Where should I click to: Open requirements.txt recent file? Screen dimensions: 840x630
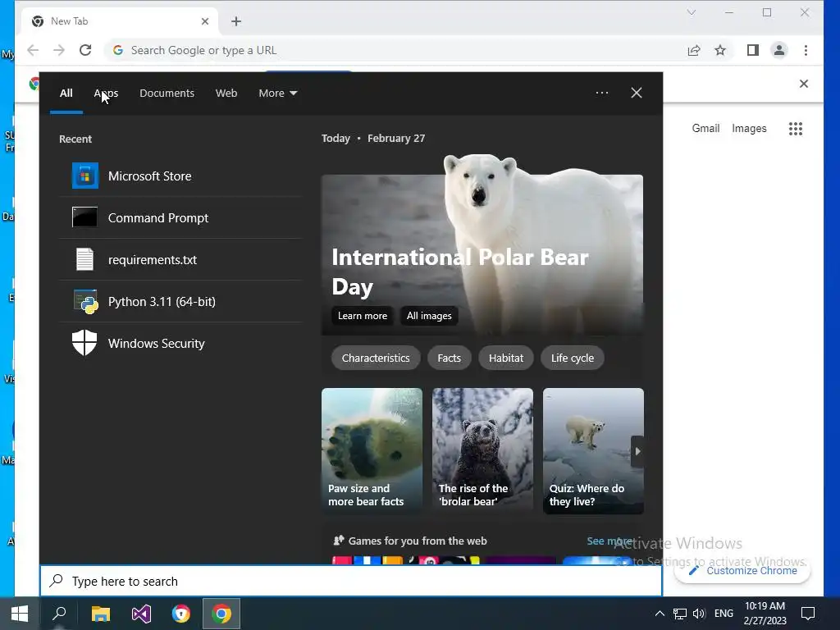(180, 259)
